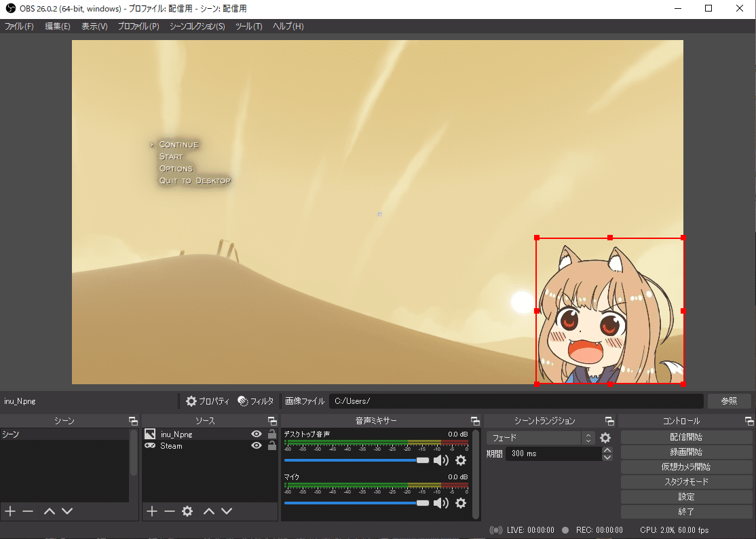Open マイク settings gear
Viewport: 756px width, 539px height.
click(461, 503)
